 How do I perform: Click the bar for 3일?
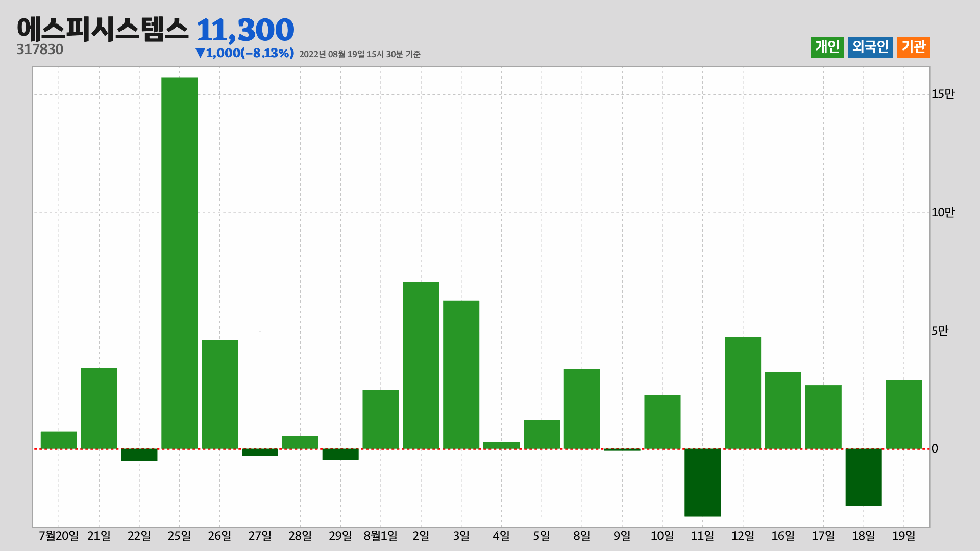coord(461,375)
